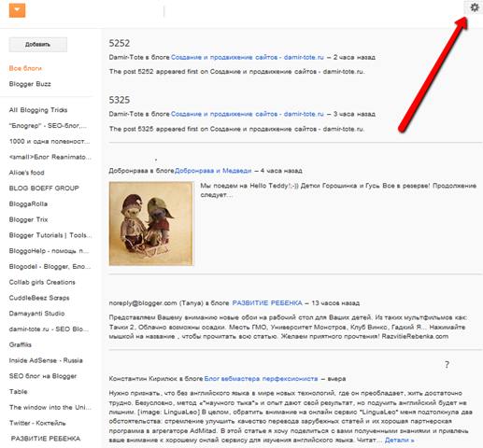Select BLOG BOEFF GROUP in list
Image resolution: width=483 pixels, height=448 pixels.
point(44,189)
